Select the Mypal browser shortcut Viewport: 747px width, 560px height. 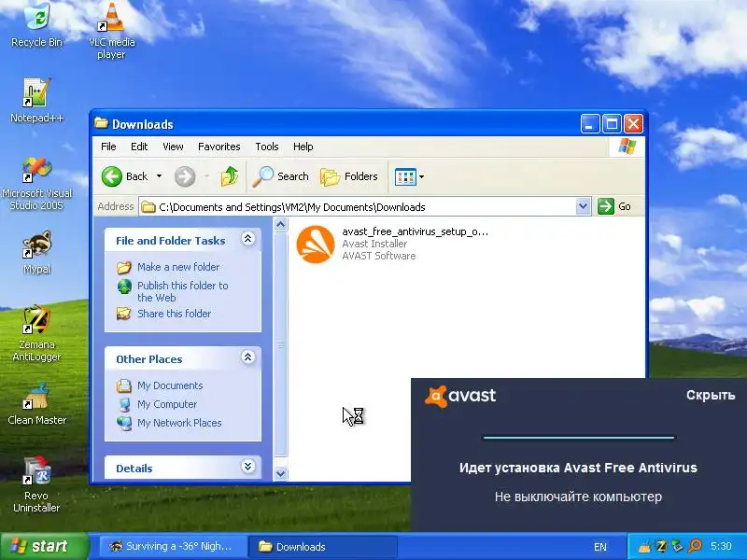[36, 252]
